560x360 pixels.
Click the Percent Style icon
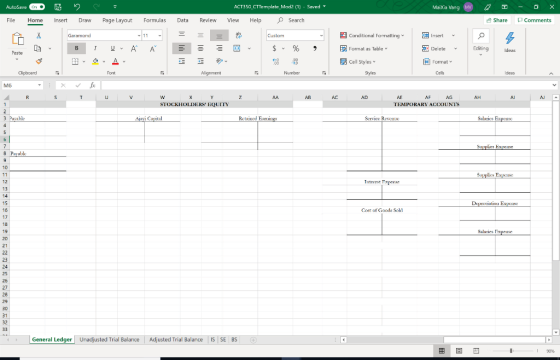(296, 48)
